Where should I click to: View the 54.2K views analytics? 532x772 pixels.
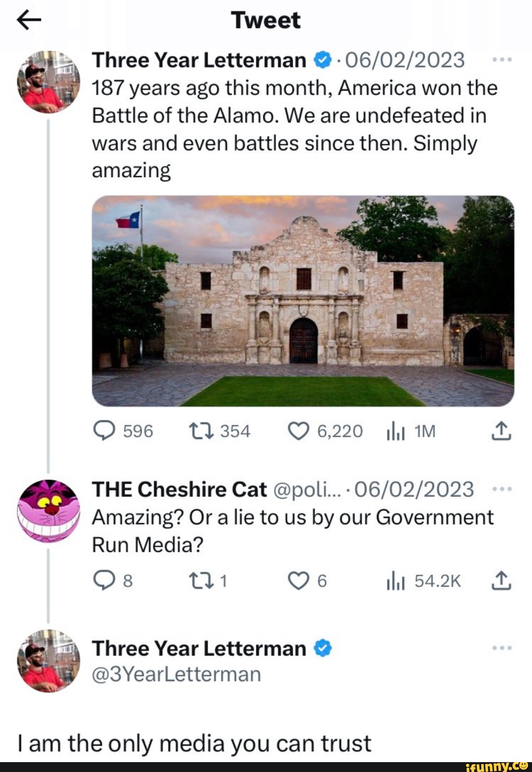tap(396, 582)
